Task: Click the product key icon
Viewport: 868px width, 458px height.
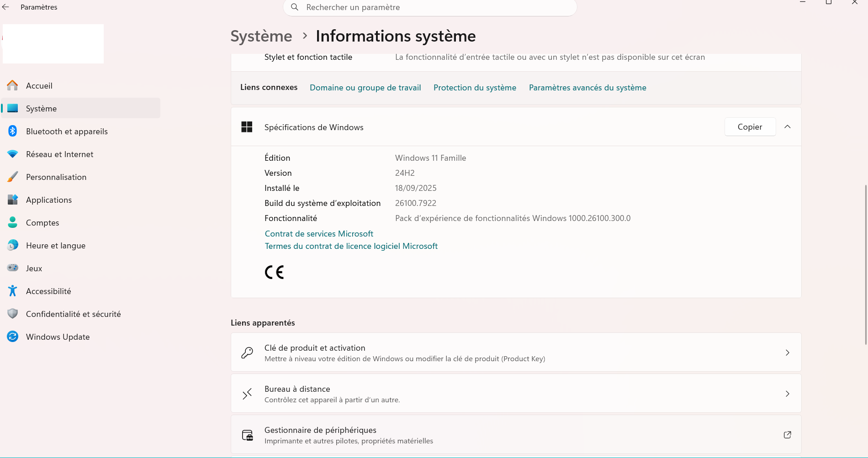Action: click(x=247, y=353)
